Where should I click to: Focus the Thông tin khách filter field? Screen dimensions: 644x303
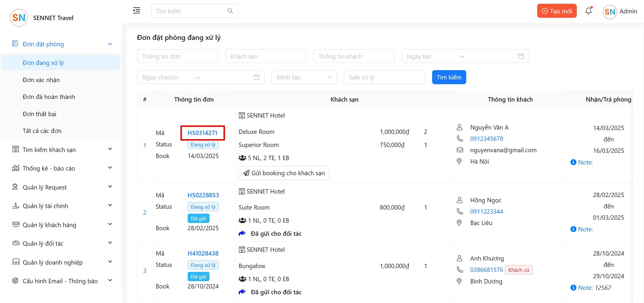pos(354,56)
